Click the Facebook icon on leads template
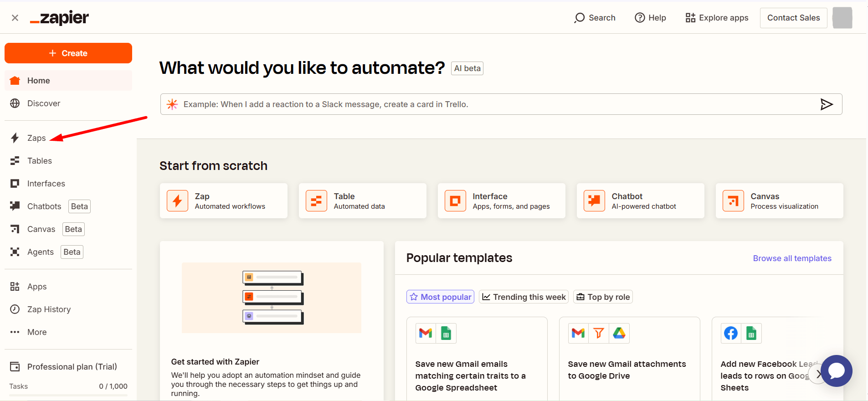This screenshot has height=401, width=868. (x=731, y=334)
